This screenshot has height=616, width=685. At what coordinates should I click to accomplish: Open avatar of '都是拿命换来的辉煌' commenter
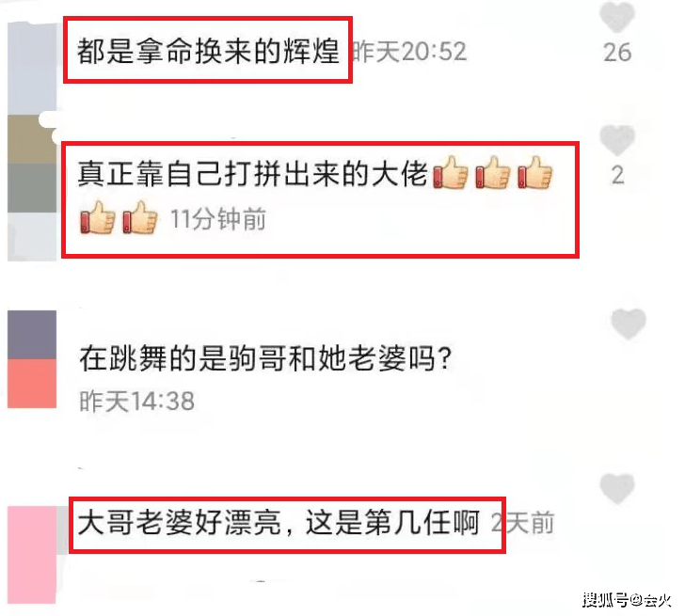click(x=32, y=68)
